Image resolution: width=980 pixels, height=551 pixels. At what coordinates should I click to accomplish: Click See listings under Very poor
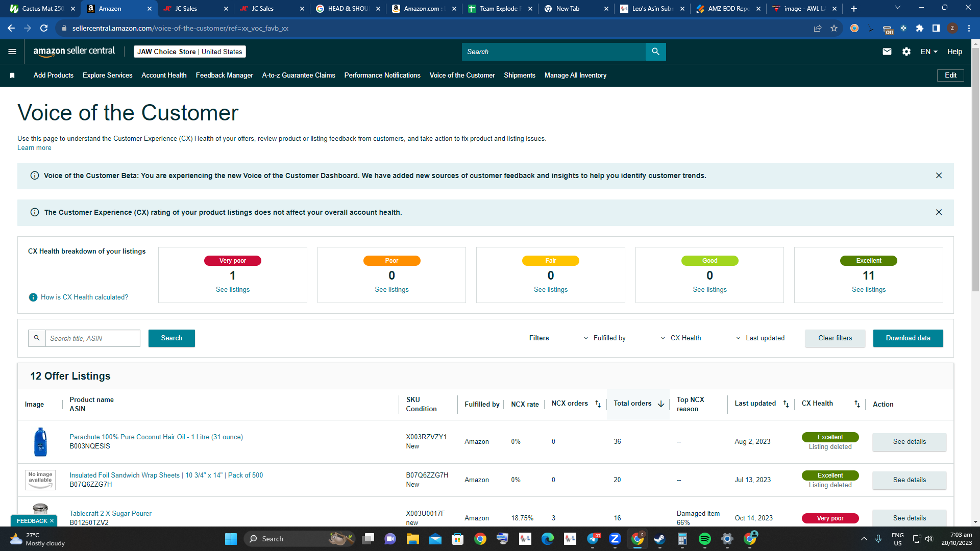coord(233,290)
